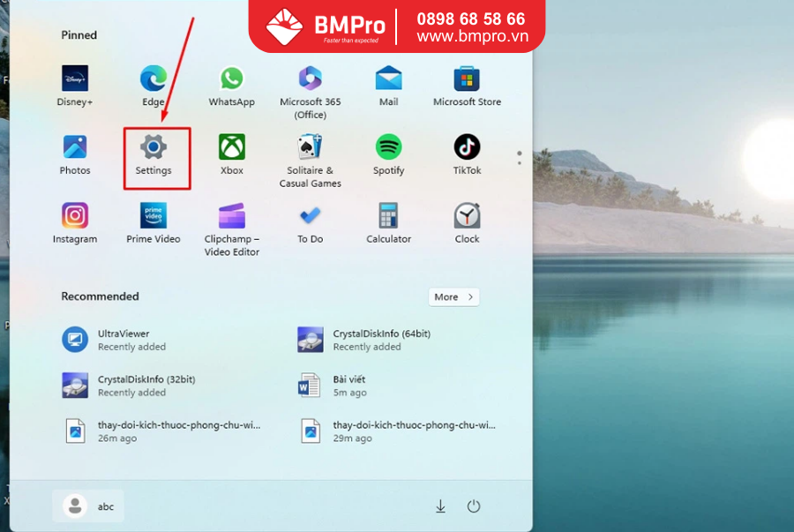
Task: Open the To Do app
Action: 310,223
